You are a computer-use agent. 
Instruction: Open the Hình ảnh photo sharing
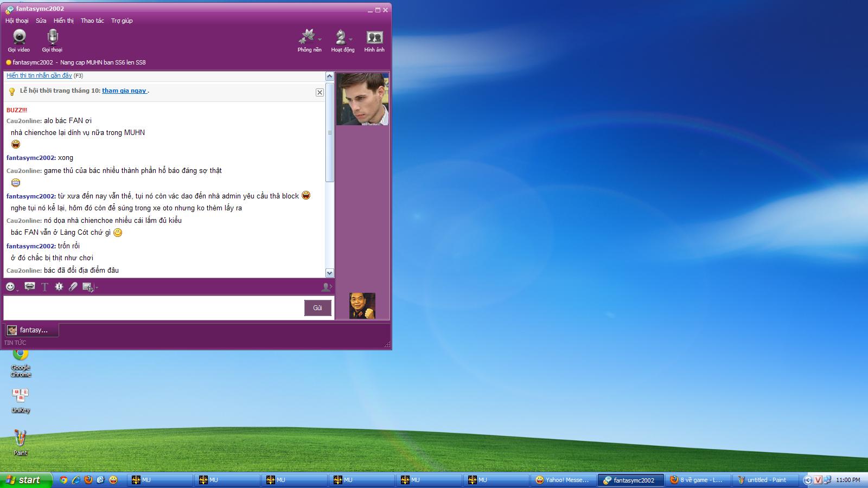(x=374, y=41)
